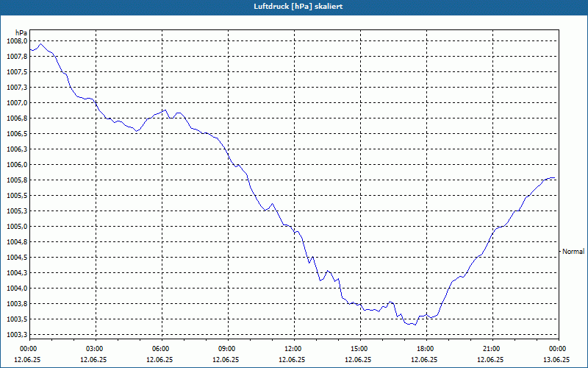Click the 1003,8 axis label
588x368 pixels.
(17, 304)
